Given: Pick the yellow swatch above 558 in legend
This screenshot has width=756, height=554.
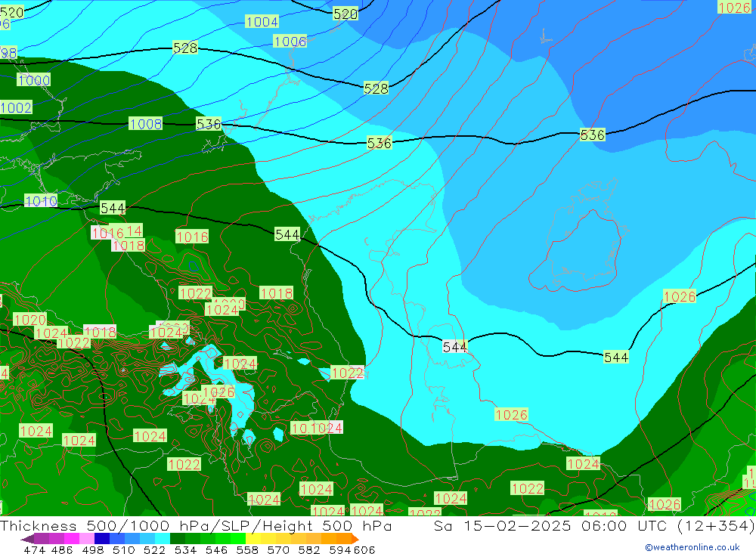Looking at the screenshot, I should point(252,539).
